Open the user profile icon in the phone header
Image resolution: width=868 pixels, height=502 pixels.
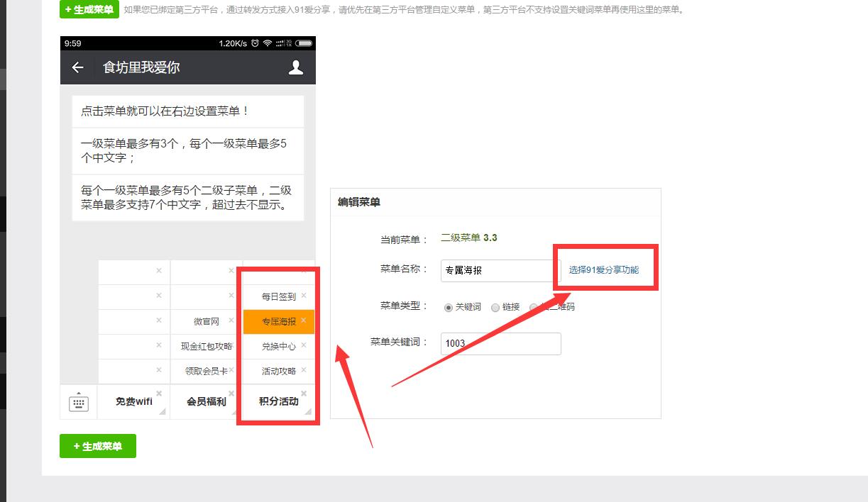[296, 67]
